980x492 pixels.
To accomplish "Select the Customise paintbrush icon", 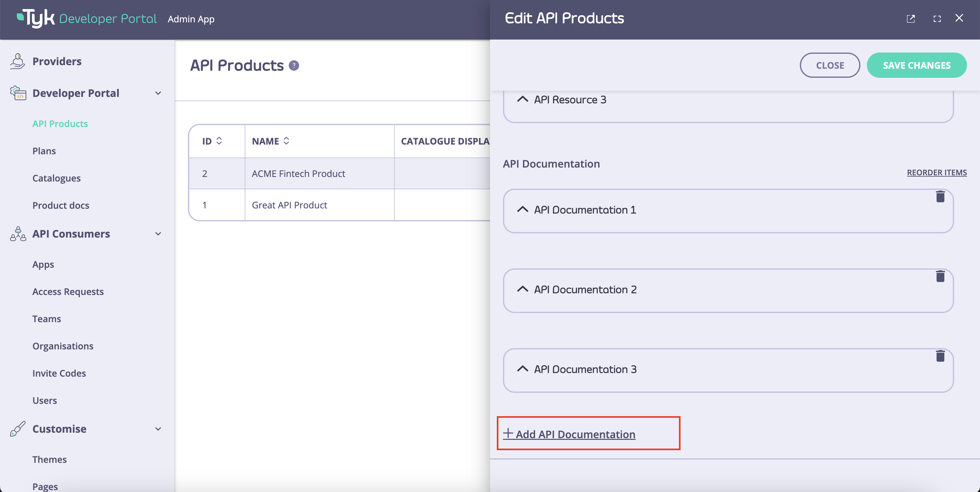I will 17,429.
